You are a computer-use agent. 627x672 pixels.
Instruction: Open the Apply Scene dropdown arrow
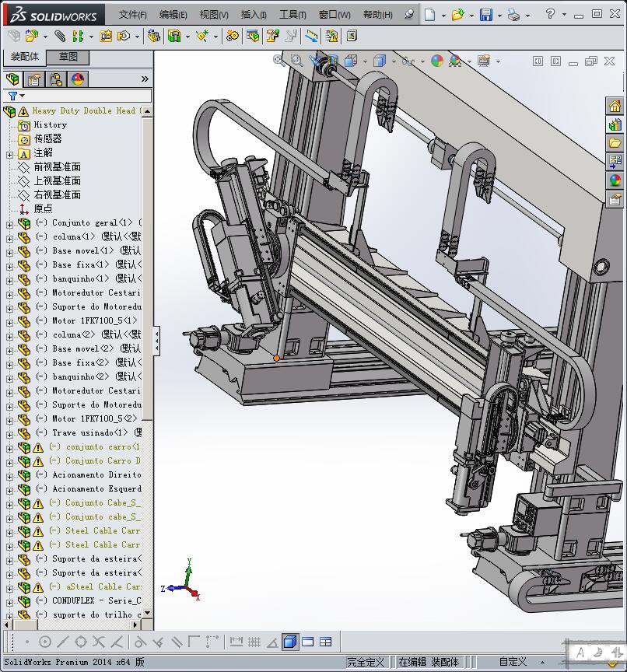[469, 61]
